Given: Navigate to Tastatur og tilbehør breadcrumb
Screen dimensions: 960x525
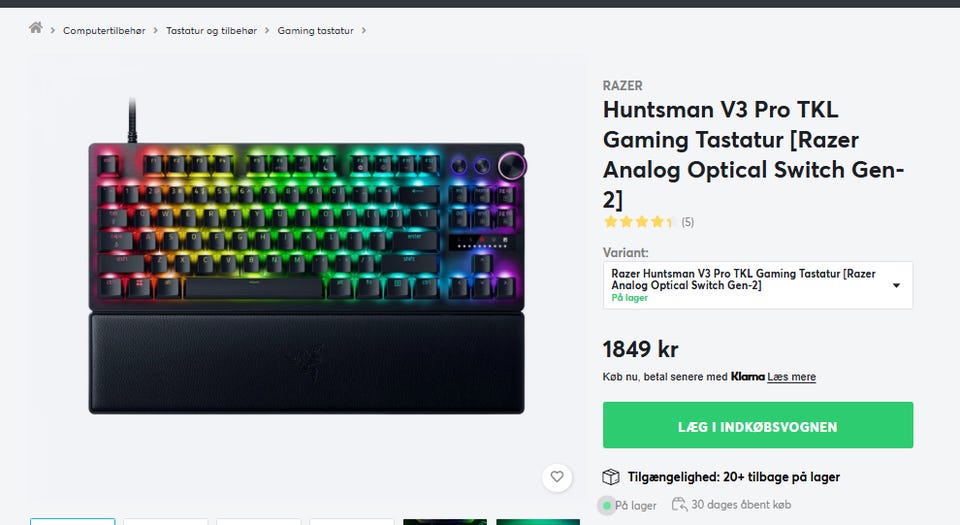Looking at the screenshot, I should tap(211, 31).
